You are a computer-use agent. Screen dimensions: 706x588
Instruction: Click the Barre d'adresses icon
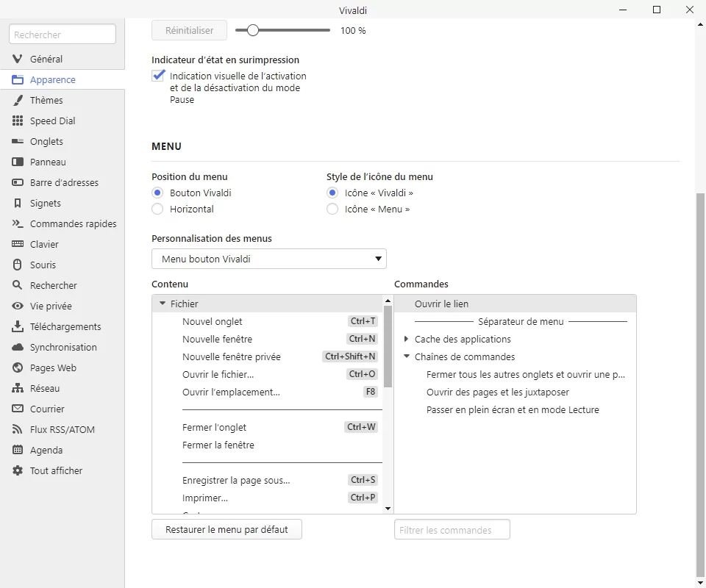pyautogui.click(x=17, y=183)
